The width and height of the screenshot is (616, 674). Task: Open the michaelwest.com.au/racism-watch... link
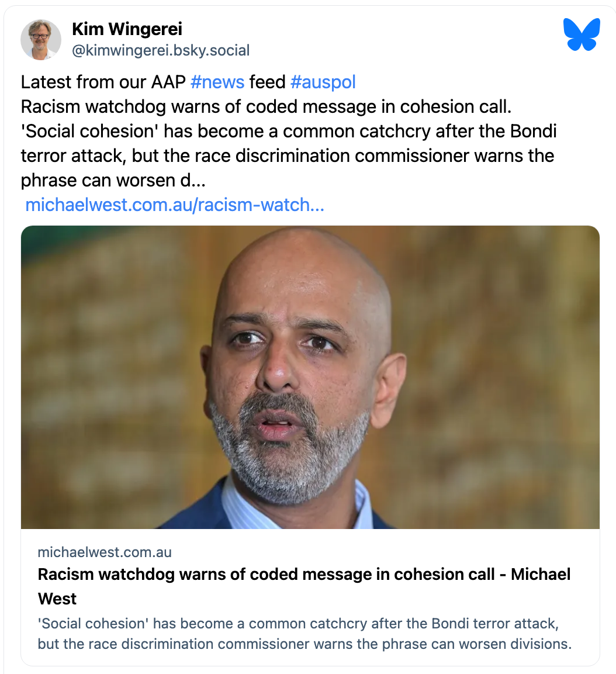(x=174, y=205)
